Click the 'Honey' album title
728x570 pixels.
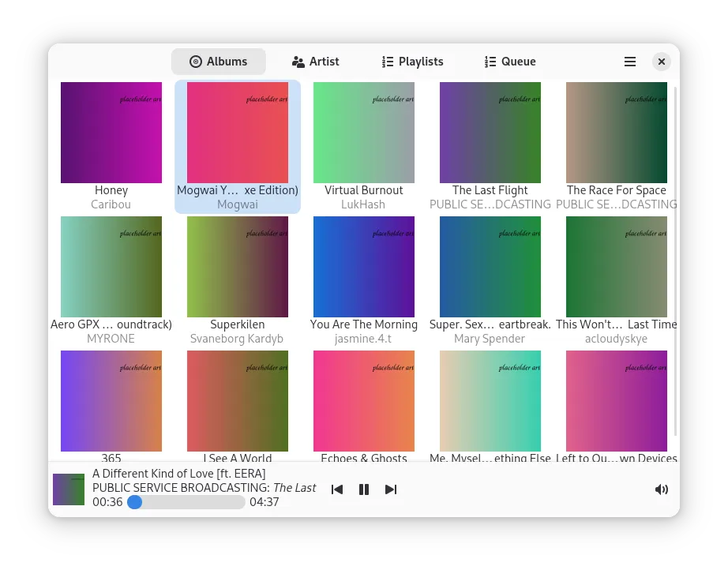[111, 190]
